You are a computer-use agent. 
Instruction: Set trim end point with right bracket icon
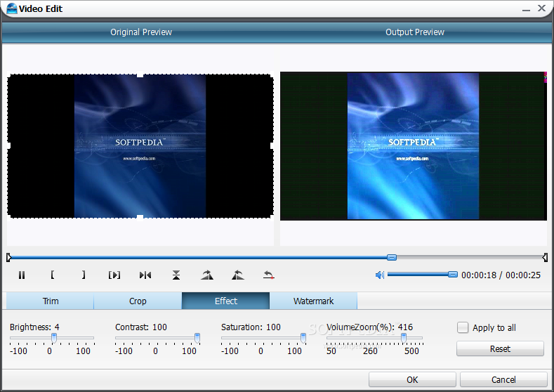(84, 275)
